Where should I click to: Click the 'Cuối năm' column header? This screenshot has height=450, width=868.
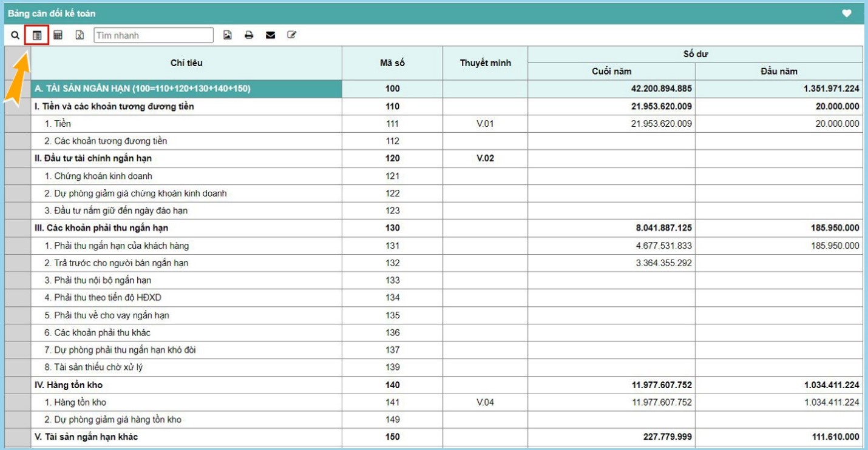click(x=611, y=72)
